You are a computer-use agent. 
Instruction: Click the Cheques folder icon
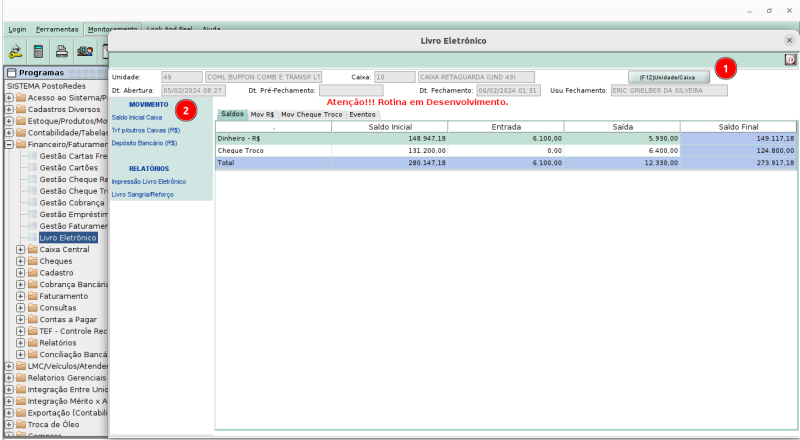click(x=32, y=260)
